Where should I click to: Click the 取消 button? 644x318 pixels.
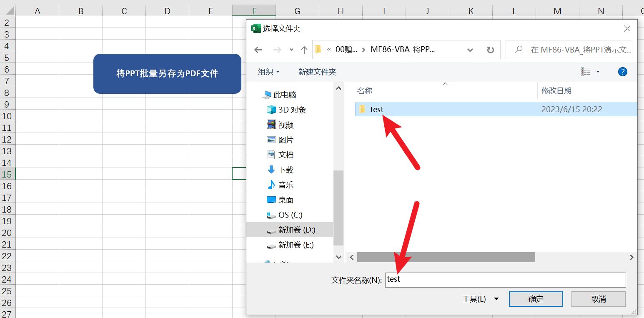point(599,299)
